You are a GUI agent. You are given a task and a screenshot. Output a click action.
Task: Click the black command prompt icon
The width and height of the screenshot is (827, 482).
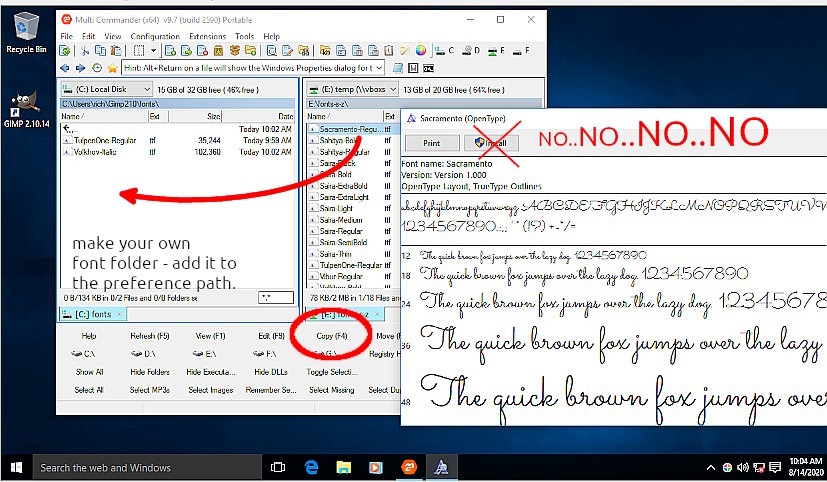tap(428, 68)
